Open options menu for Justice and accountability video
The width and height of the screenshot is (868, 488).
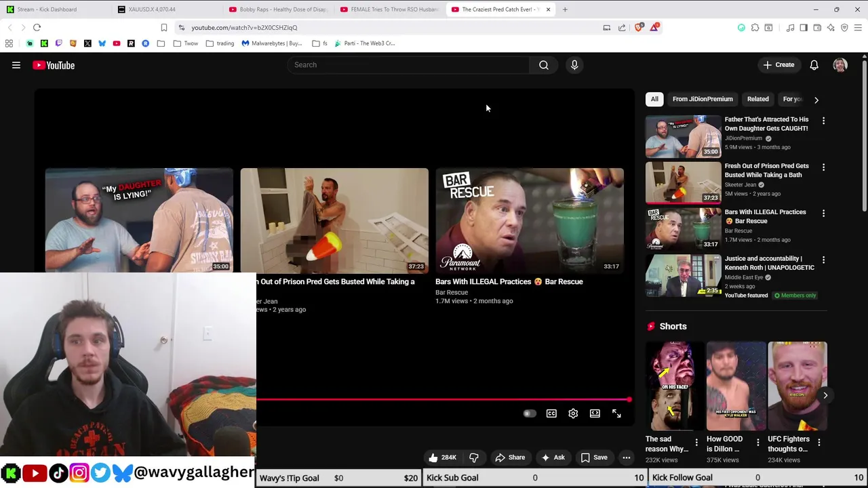pyautogui.click(x=823, y=260)
